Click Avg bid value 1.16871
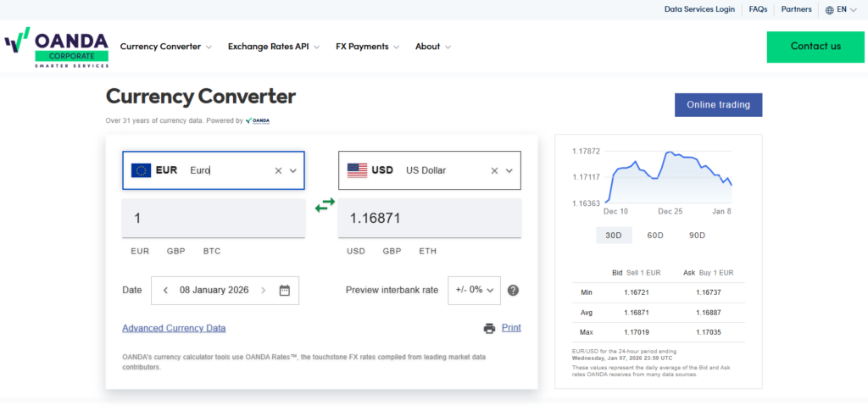The height and width of the screenshot is (411, 868). [x=637, y=313]
